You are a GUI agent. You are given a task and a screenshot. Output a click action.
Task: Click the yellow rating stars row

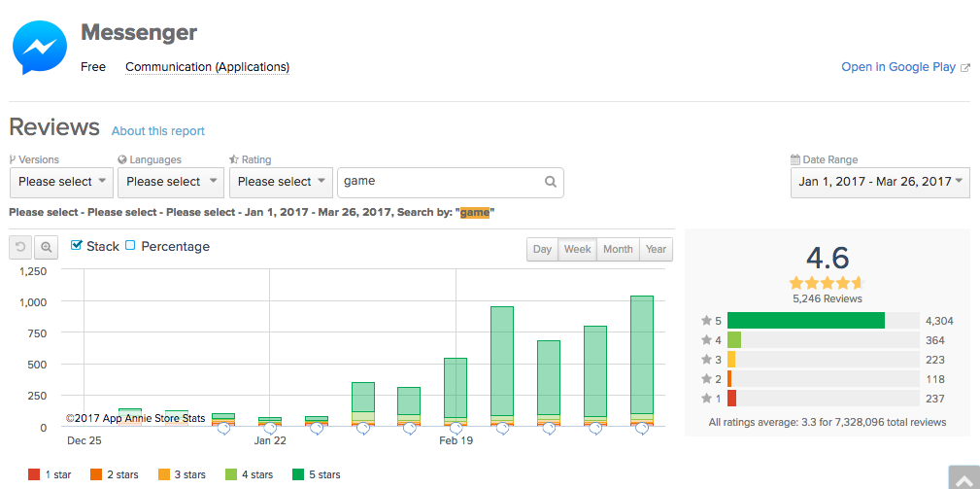(827, 283)
